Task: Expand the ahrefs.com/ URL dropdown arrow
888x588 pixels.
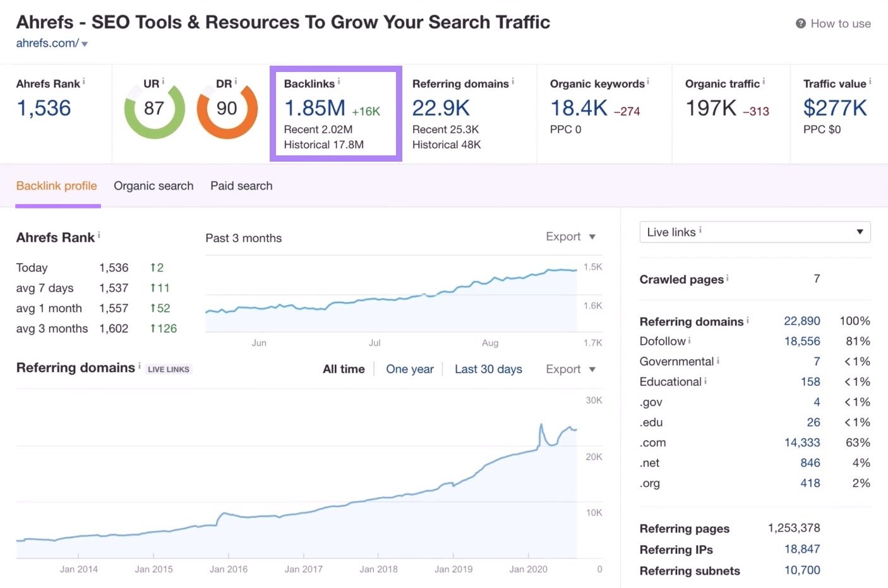Action: (85, 44)
